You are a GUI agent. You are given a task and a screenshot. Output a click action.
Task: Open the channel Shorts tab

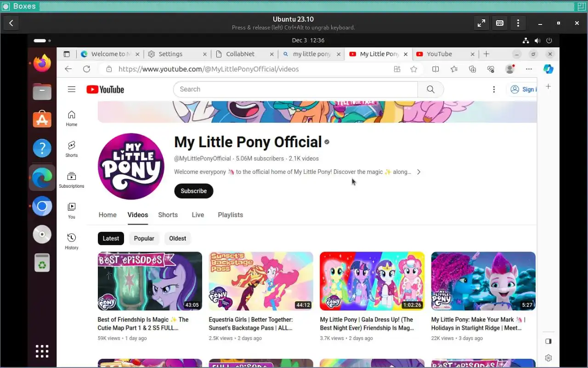168,215
